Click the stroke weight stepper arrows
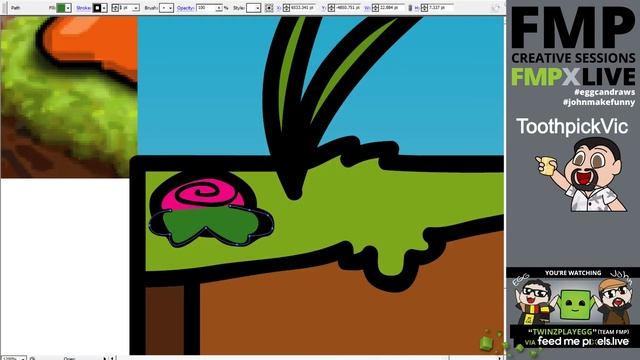 (x=115, y=8)
